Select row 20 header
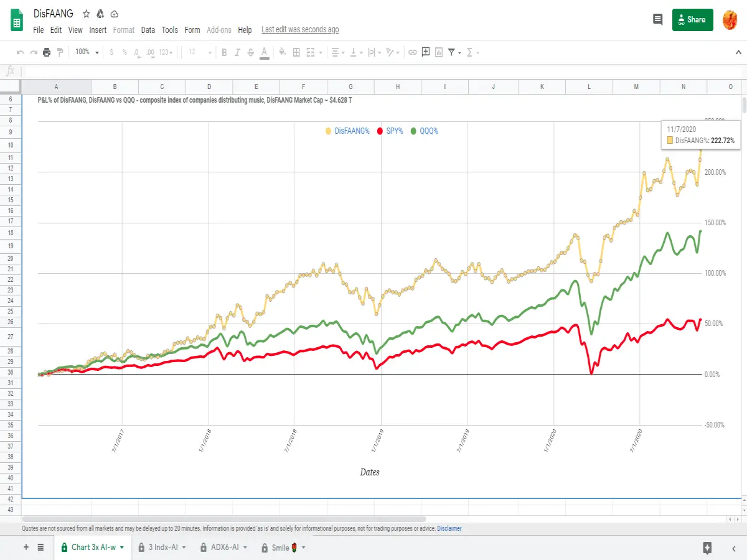 (11, 258)
